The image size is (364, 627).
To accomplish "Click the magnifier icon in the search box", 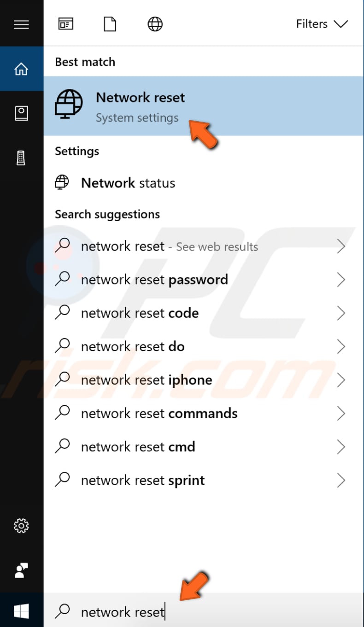I will point(63,612).
